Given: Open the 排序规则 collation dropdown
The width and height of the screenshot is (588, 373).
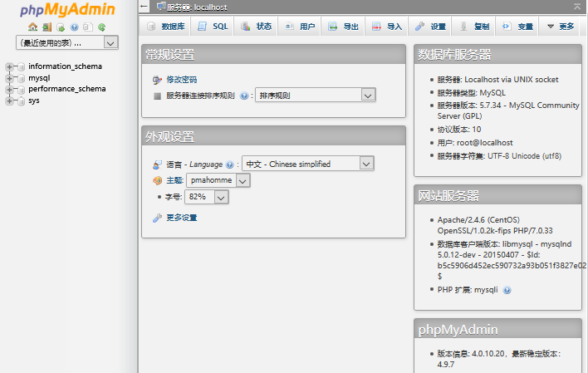Looking at the screenshot, I should click(x=316, y=96).
